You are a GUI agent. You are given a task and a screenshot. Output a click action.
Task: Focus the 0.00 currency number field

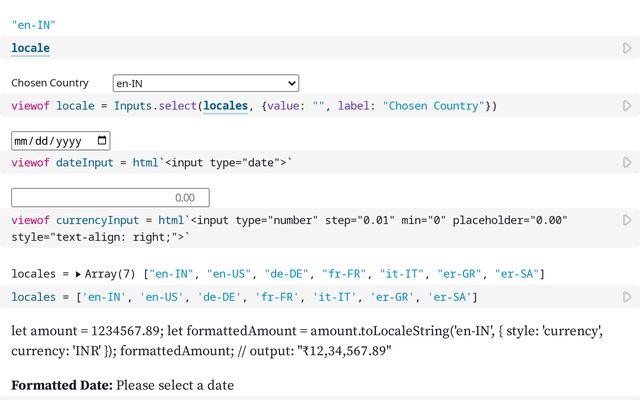[110, 198]
